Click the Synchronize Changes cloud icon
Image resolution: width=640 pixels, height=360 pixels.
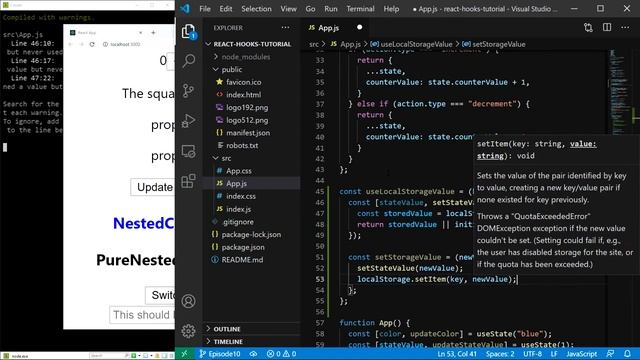(x=253, y=353)
